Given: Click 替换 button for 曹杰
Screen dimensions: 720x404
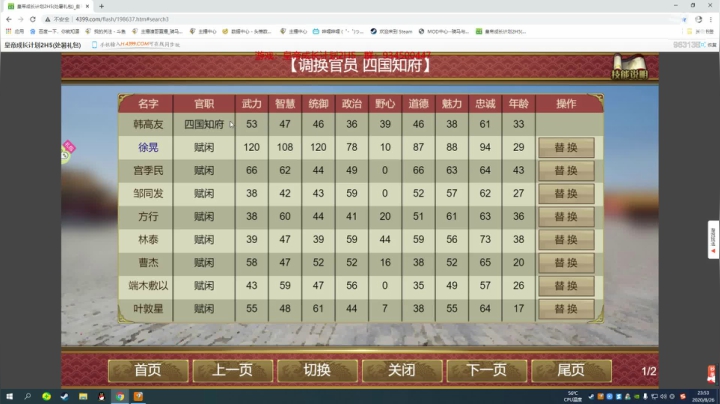Looking at the screenshot, I should point(566,263).
